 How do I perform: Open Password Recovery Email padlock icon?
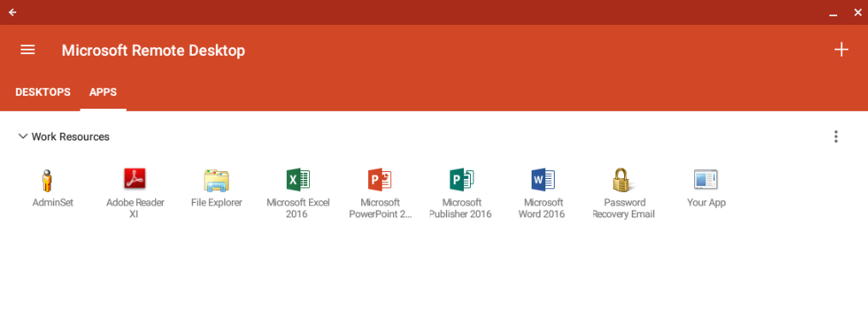pos(624,180)
